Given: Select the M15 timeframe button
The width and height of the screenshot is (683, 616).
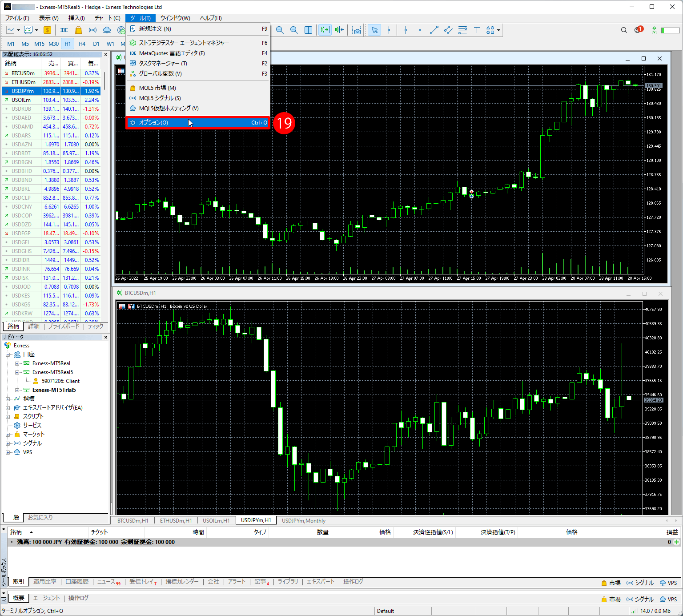Looking at the screenshot, I should pyautogui.click(x=39, y=44).
